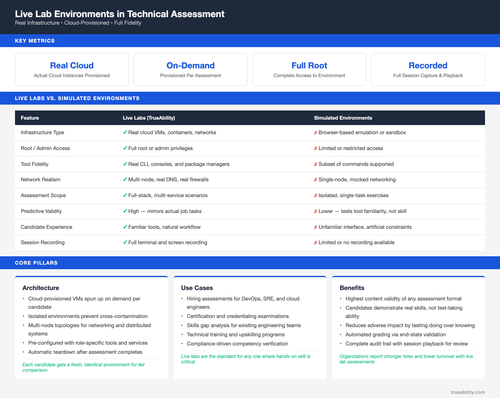This screenshot has height=398, width=500.
Task: Click the green checkmark beside 'Full terminal and screen recording'
Action: pos(125,242)
